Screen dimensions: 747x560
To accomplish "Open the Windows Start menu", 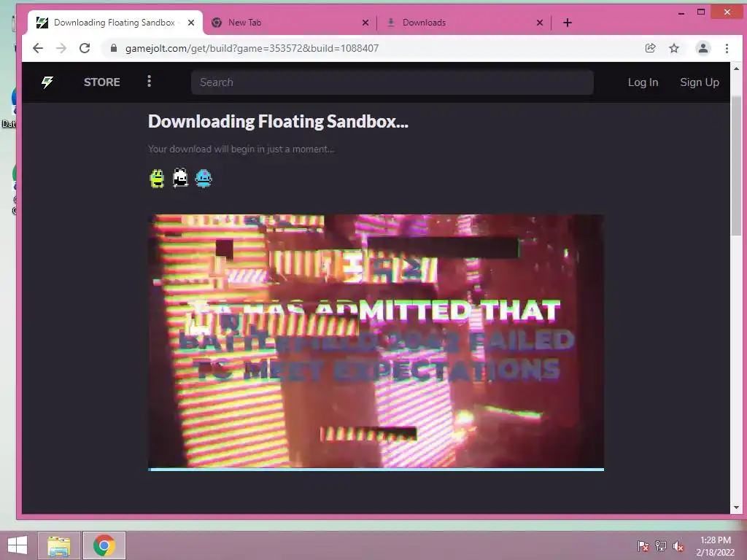I will pyautogui.click(x=18, y=545).
